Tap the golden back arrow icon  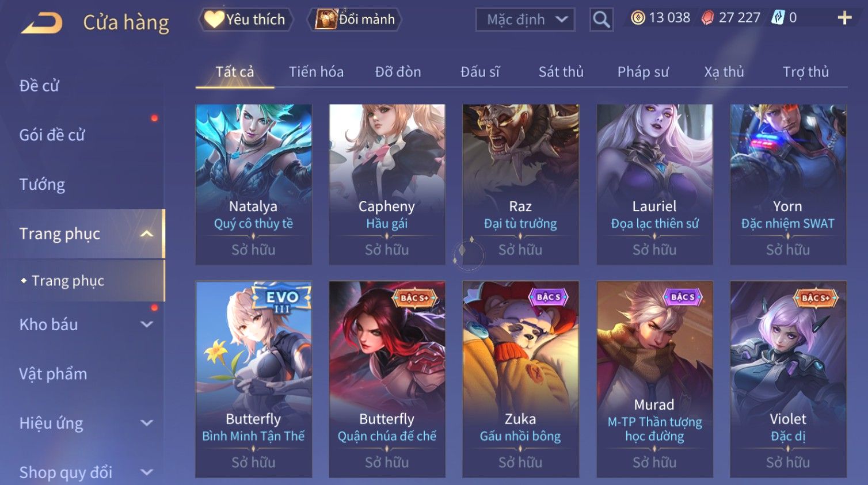click(42, 24)
